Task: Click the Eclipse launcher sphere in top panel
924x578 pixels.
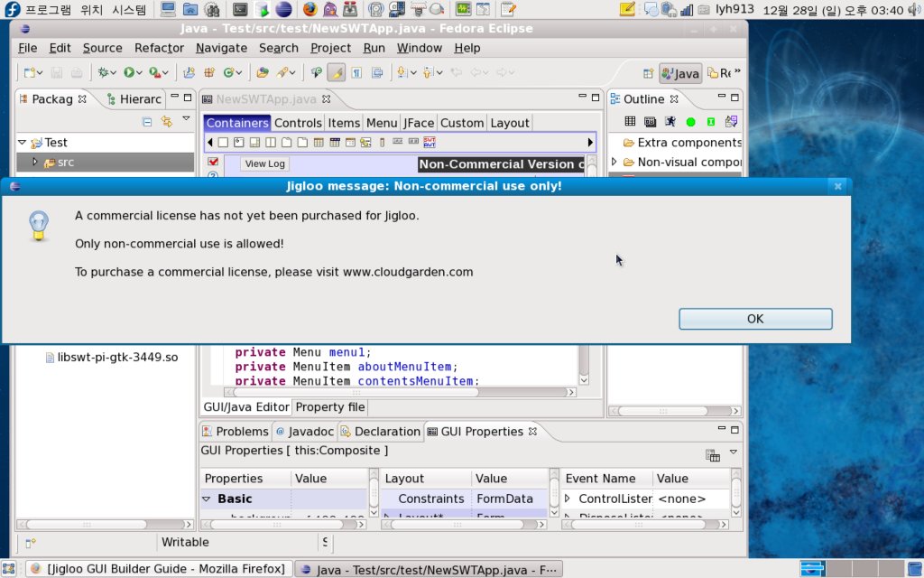Action: click(283, 9)
